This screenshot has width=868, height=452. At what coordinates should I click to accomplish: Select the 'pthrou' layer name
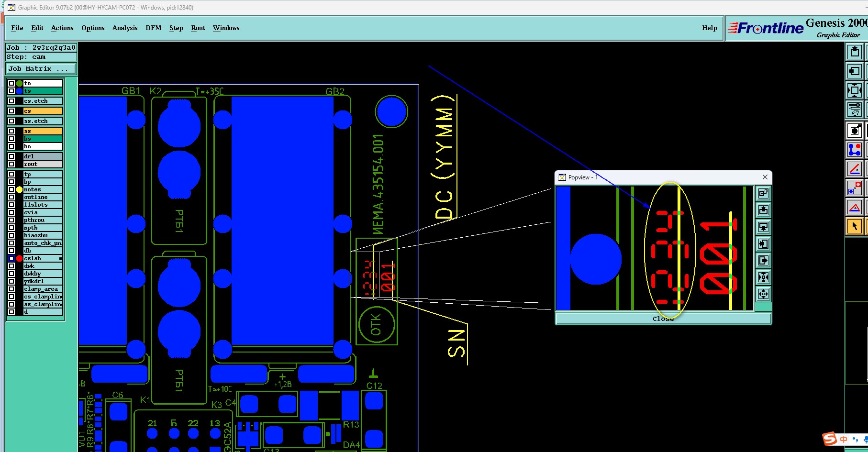point(43,220)
